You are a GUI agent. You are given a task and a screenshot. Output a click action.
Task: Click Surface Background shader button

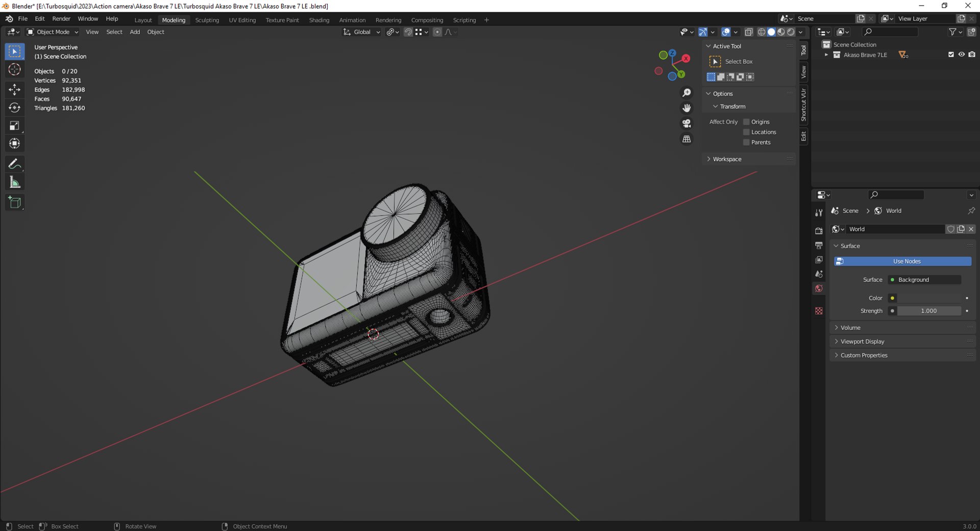pos(924,280)
